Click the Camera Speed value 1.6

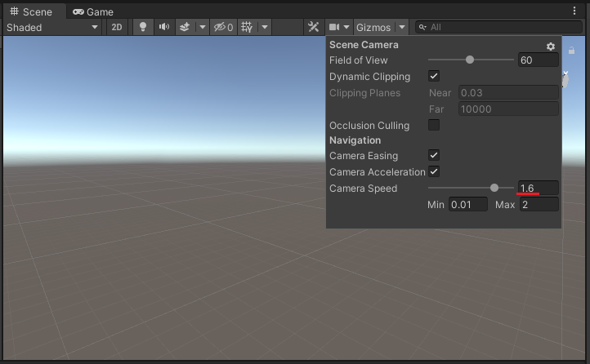pyautogui.click(x=538, y=189)
